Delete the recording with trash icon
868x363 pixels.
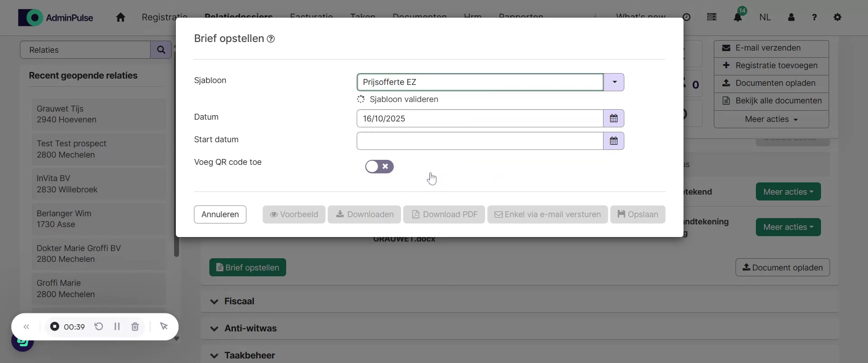point(135,326)
